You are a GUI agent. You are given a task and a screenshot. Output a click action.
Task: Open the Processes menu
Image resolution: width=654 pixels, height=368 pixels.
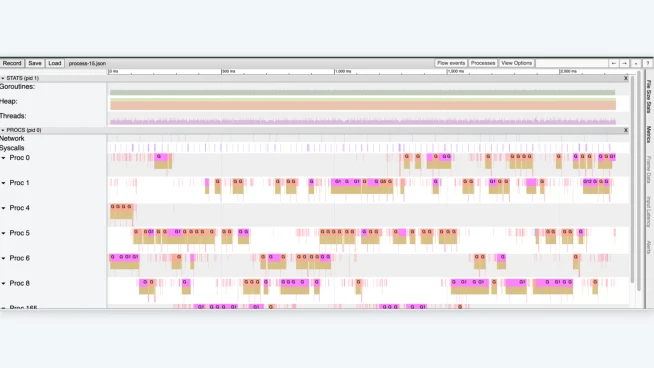[483, 63]
